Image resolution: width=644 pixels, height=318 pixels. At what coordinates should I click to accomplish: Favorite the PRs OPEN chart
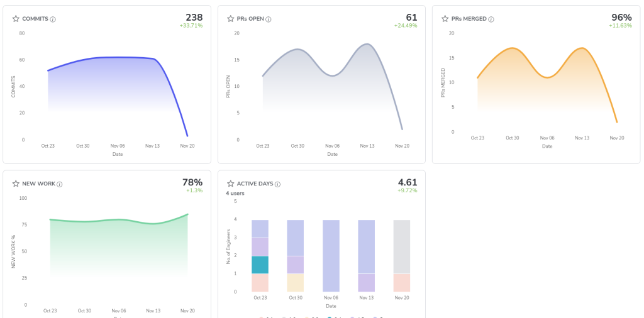pyautogui.click(x=231, y=19)
